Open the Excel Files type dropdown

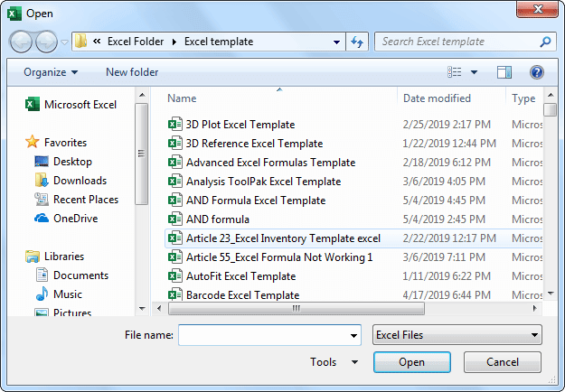tap(457, 335)
